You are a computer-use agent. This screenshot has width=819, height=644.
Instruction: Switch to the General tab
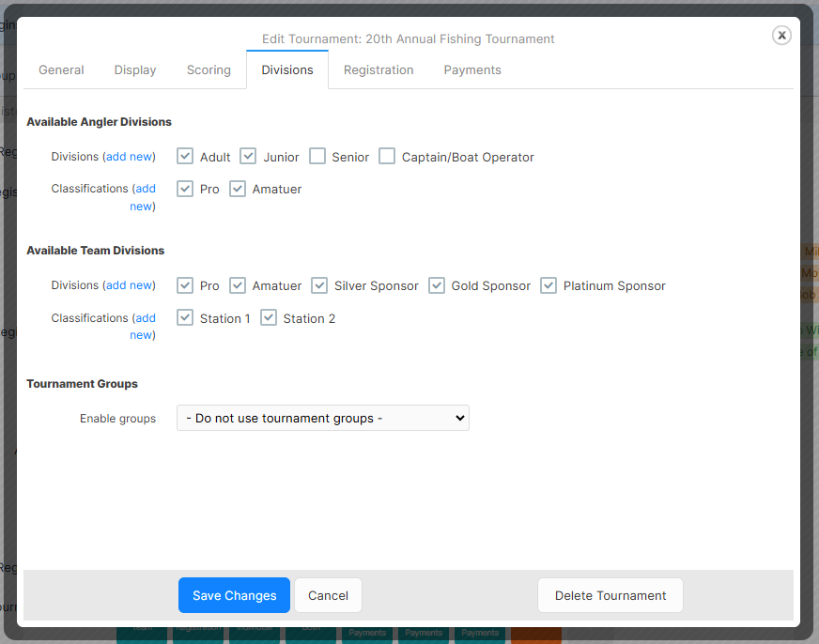[x=61, y=69]
